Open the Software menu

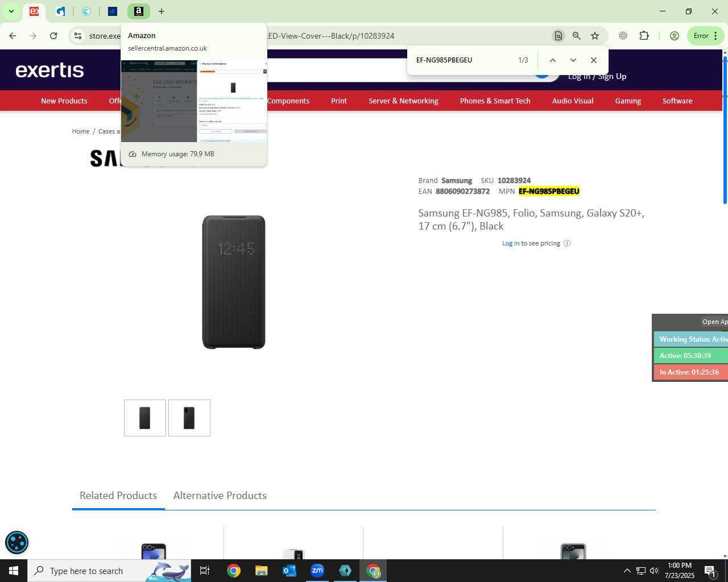click(677, 101)
